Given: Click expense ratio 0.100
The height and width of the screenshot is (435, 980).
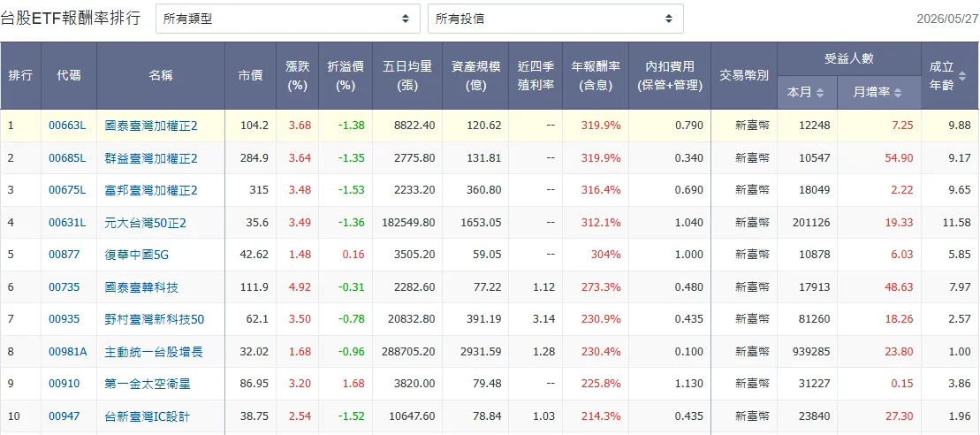Looking at the screenshot, I should pos(689,352).
